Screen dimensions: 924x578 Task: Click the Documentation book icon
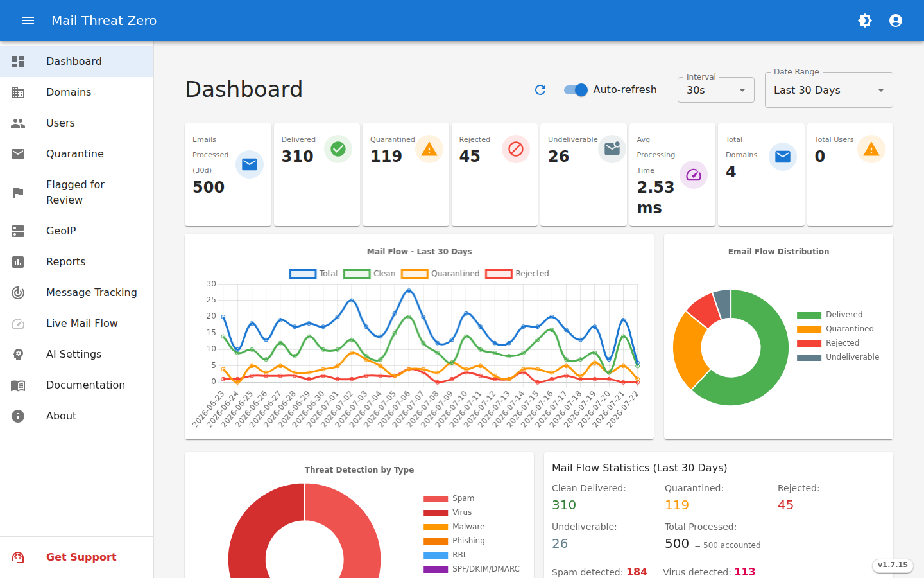[x=18, y=385]
